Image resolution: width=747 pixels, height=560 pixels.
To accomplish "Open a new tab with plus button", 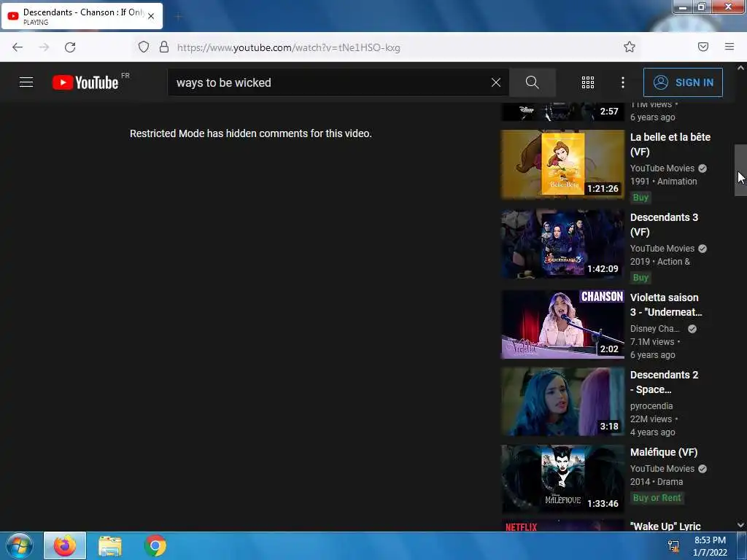I will [x=178, y=17].
